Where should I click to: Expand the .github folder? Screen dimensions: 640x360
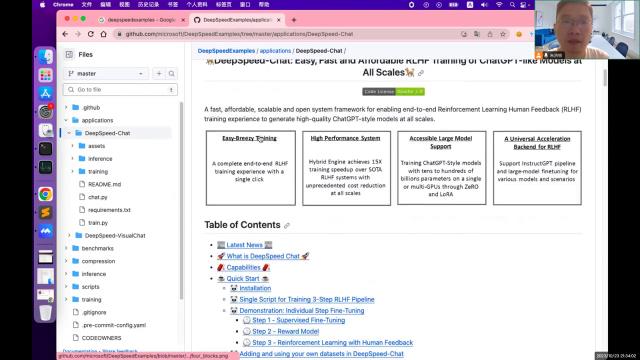[66, 107]
